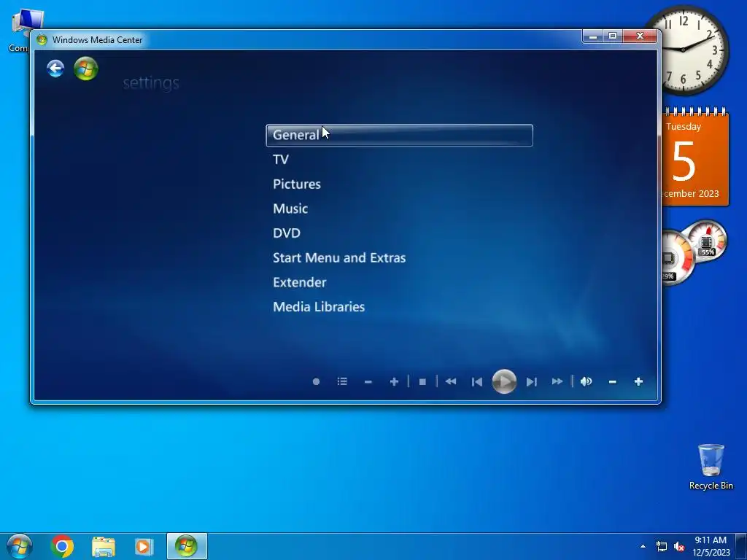This screenshot has width=747, height=560.
Task: Click channel down minus button
Action: (368, 381)
